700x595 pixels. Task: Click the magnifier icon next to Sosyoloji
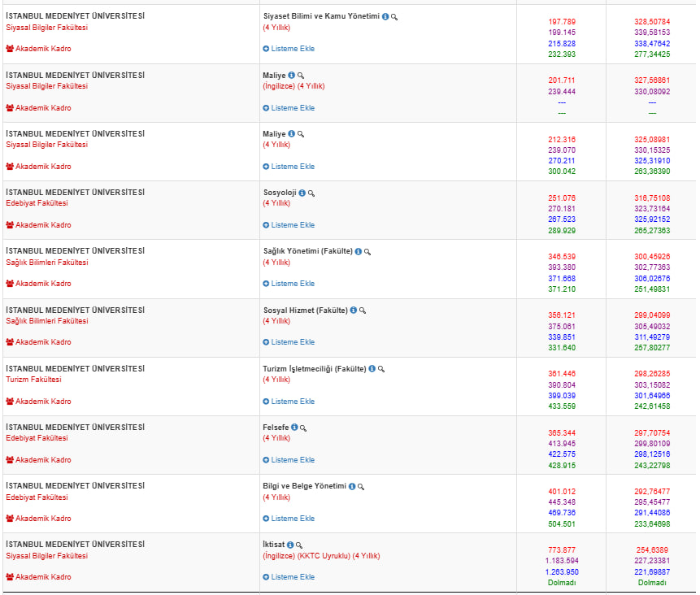[x=311, y=193]
